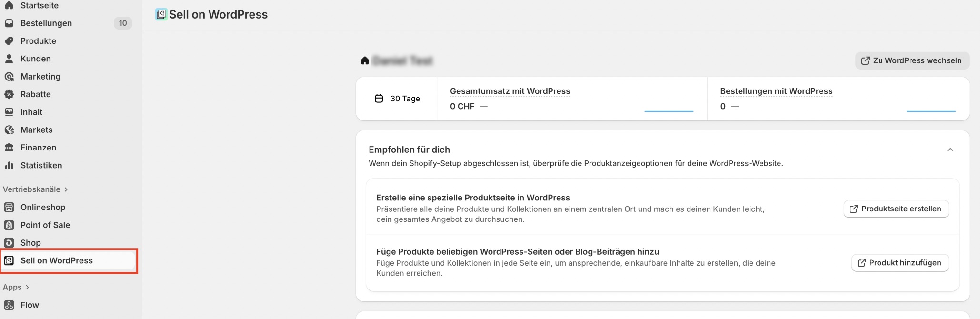Collapse the Empfohlen für dich card
Viewport: 980px width, 319px height.
[x=950, y=150]
